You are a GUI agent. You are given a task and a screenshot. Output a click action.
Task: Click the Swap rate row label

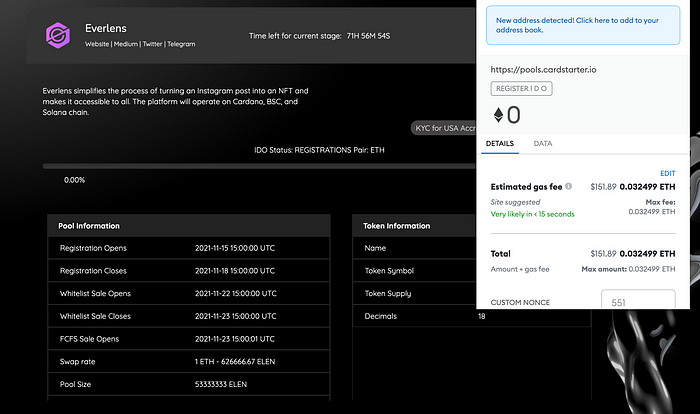tap(78, 362)
